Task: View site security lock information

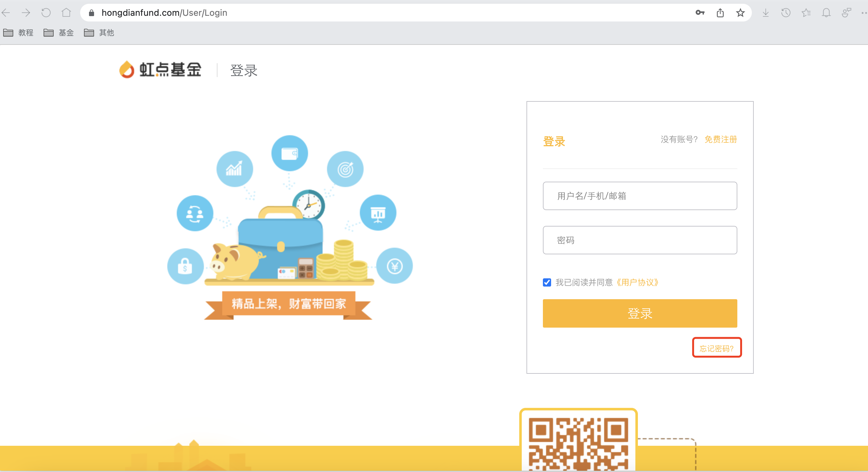Action: point(91,13)
